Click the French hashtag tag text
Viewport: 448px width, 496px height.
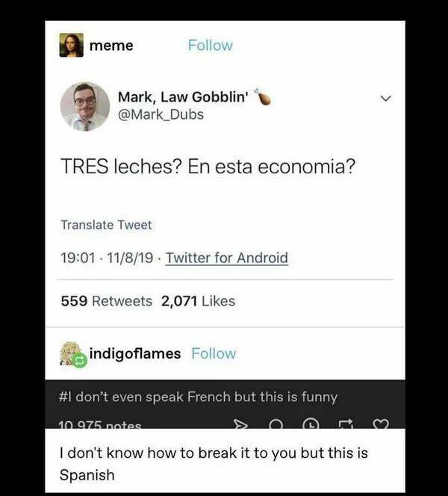[x=198, y=397]
